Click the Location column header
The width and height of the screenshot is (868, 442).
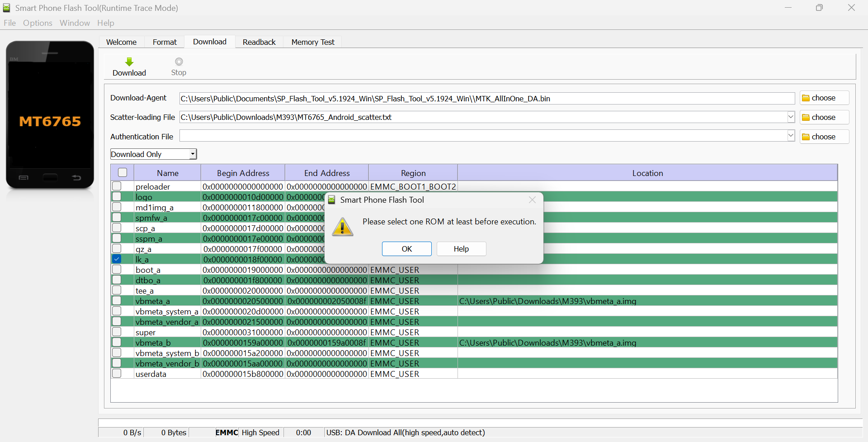pyautogui.click(x=647, y=173)
